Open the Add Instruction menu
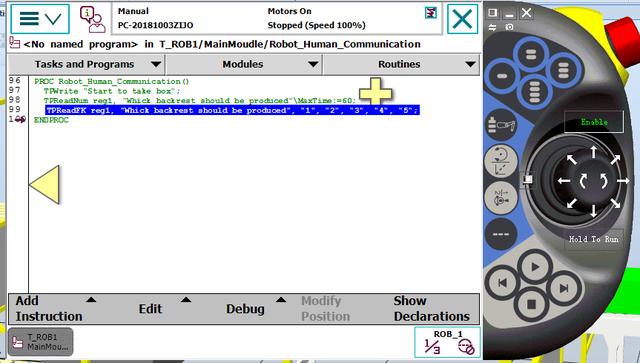The width and height of the screenshot is (640, 363). [x=55, y=309]
